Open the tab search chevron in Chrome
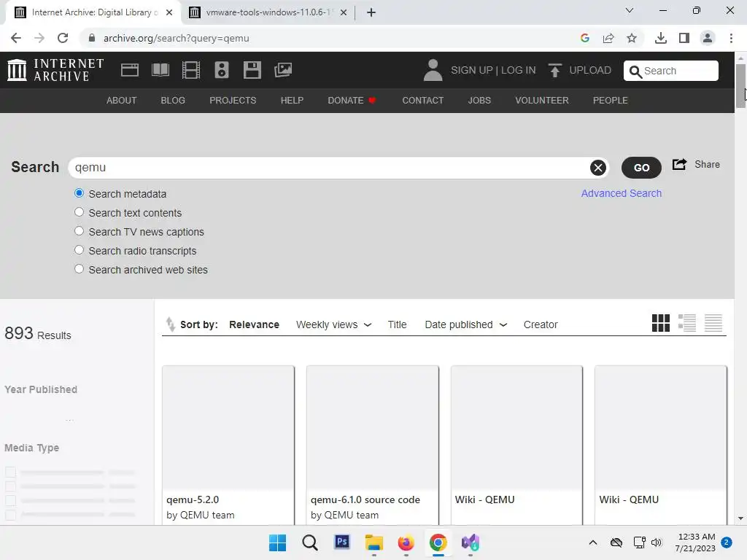The height and width of the screenshot is (560, 747). pyautogui.click(x=630, y=10)
